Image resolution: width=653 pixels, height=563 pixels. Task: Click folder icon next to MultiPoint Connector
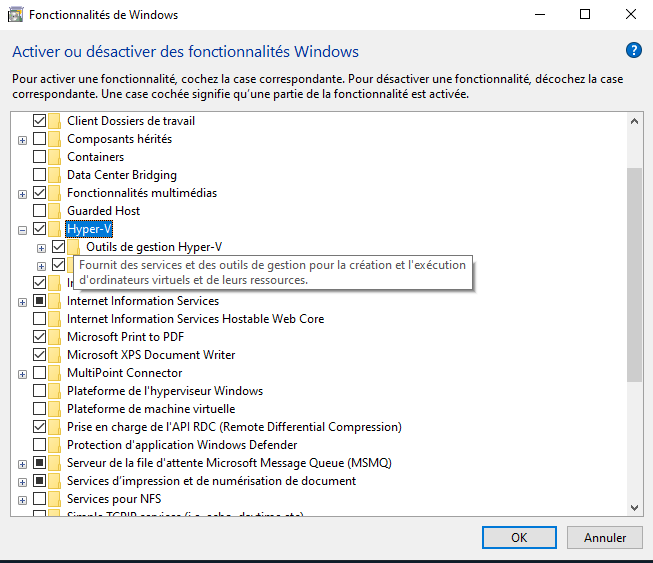(54, 373)
